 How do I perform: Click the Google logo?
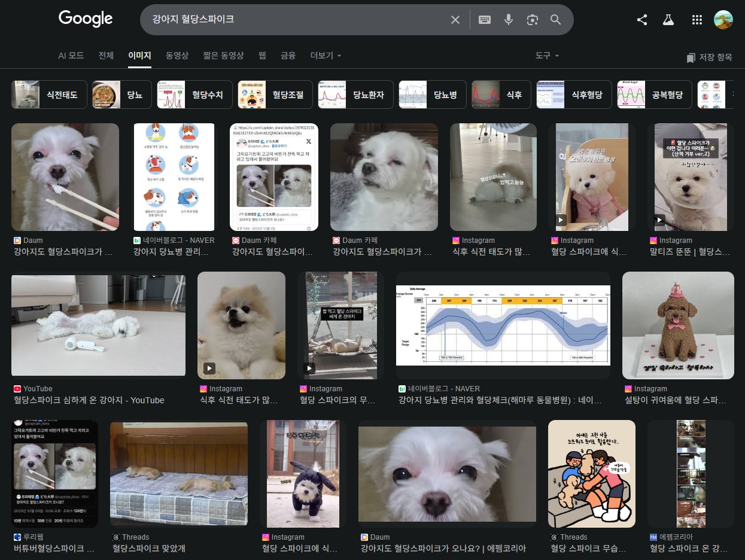pyautogui.click(x=86, y=19)
